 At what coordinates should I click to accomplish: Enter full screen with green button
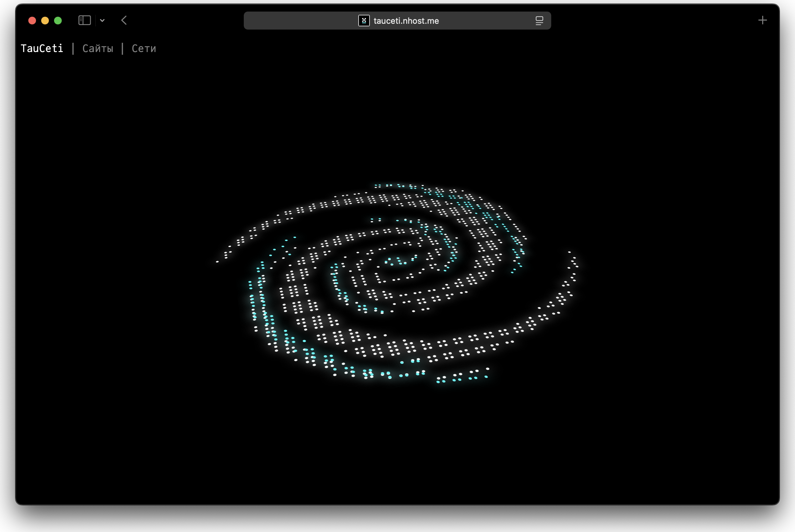point(58,21)
